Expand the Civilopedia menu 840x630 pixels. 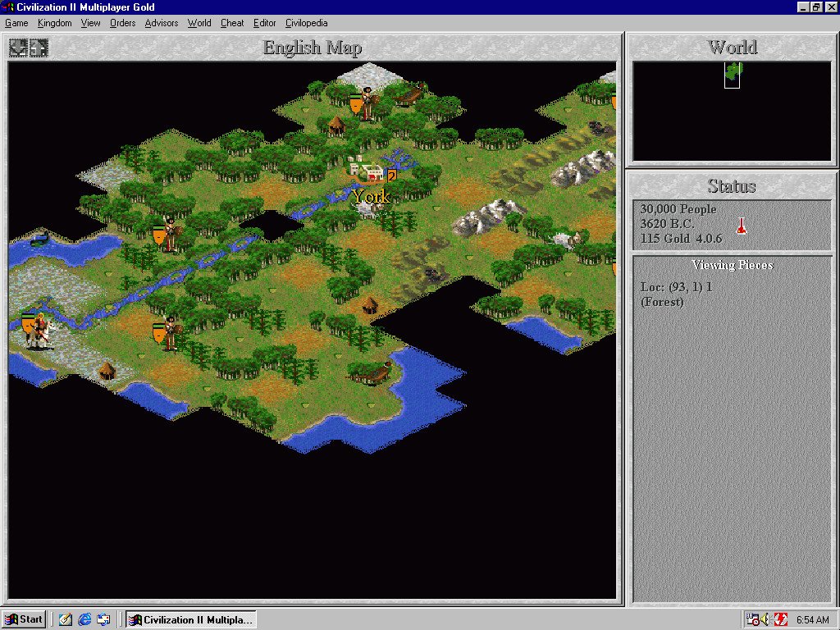(306, 23)
